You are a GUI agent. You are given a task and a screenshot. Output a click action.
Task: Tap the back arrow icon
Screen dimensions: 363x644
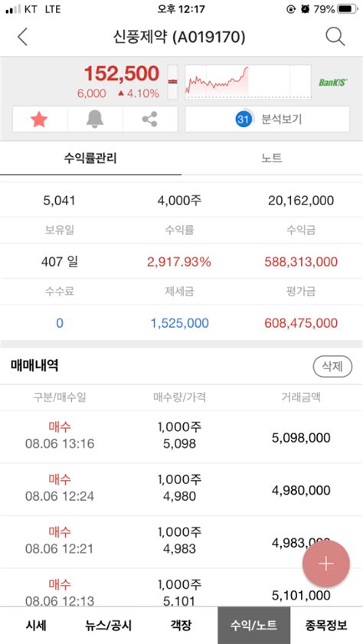(x=22, y=38)
